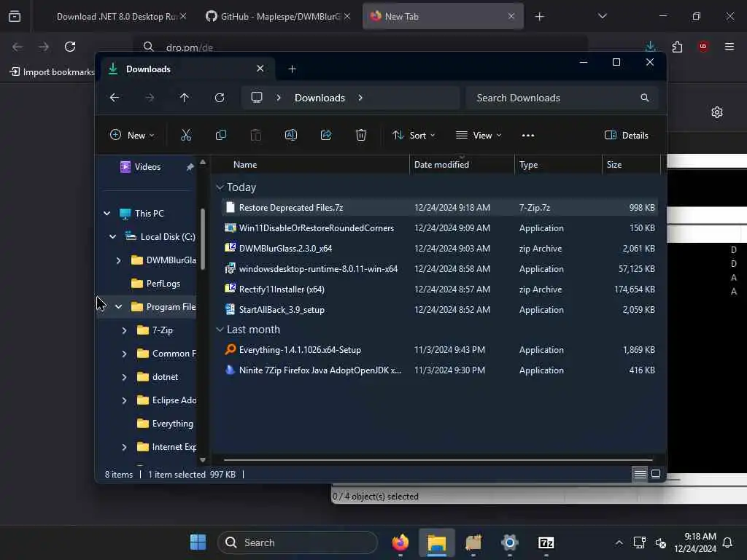Click Import bookmarks in Firefox
Viewport: 747px width, 560px height.
[x=53, y=72]
